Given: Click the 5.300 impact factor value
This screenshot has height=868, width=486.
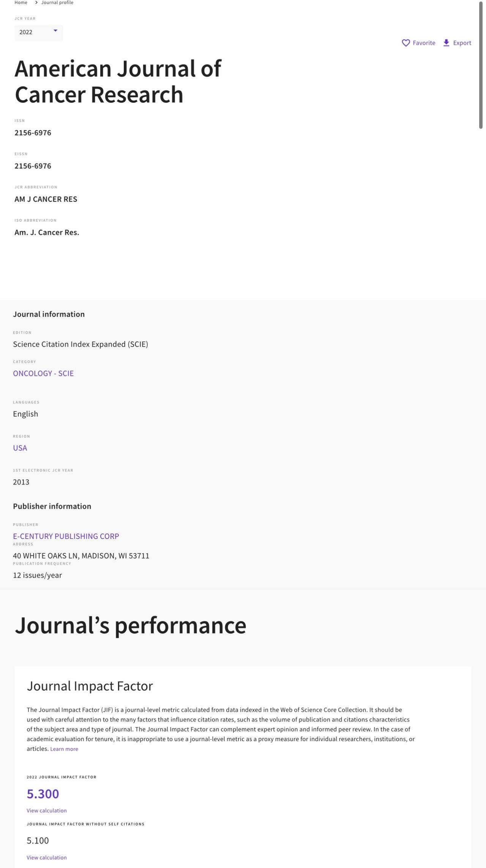Looking at the screenshot, I should (43, 794).
